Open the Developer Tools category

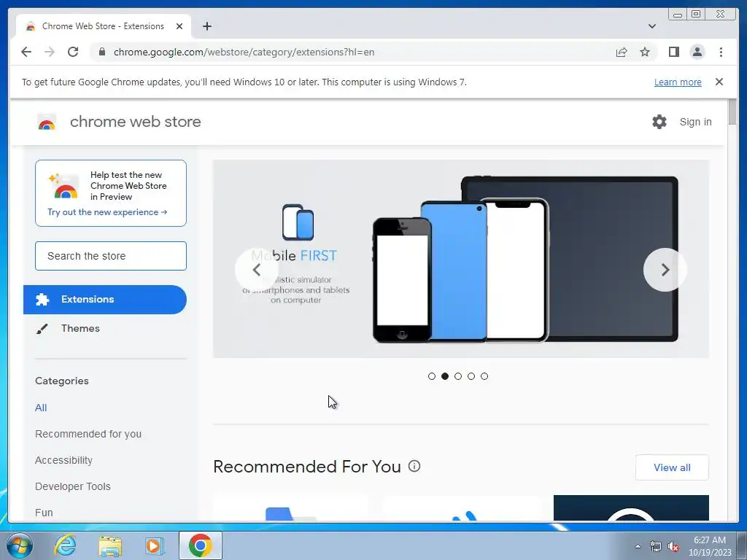[73, 486]
